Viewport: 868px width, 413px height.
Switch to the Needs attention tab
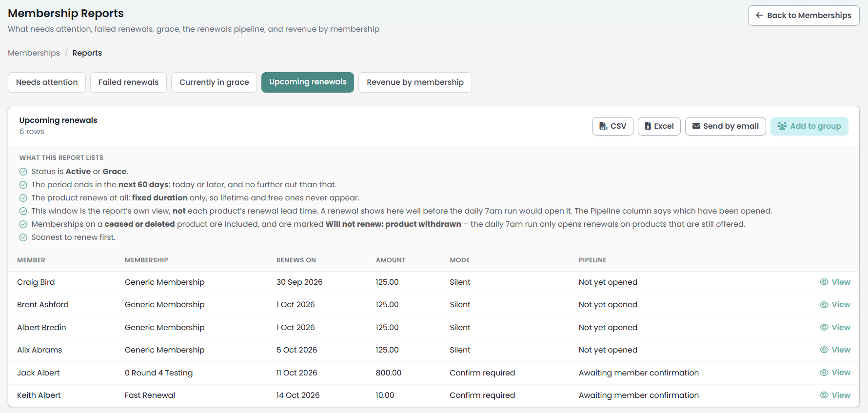click(47, 82)
